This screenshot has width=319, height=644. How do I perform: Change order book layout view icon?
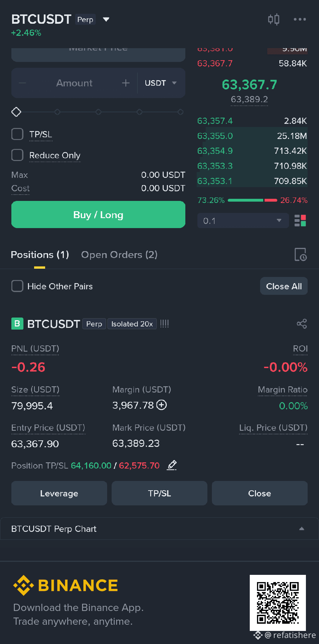[x=300, y=221]
